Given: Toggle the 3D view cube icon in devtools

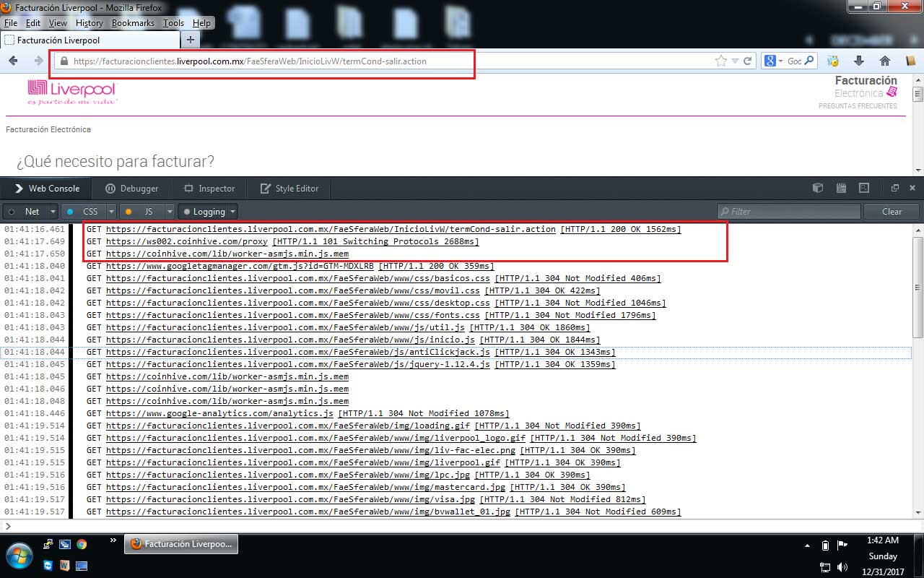Looking at the screenshot, I should click(x=818, y=188).
